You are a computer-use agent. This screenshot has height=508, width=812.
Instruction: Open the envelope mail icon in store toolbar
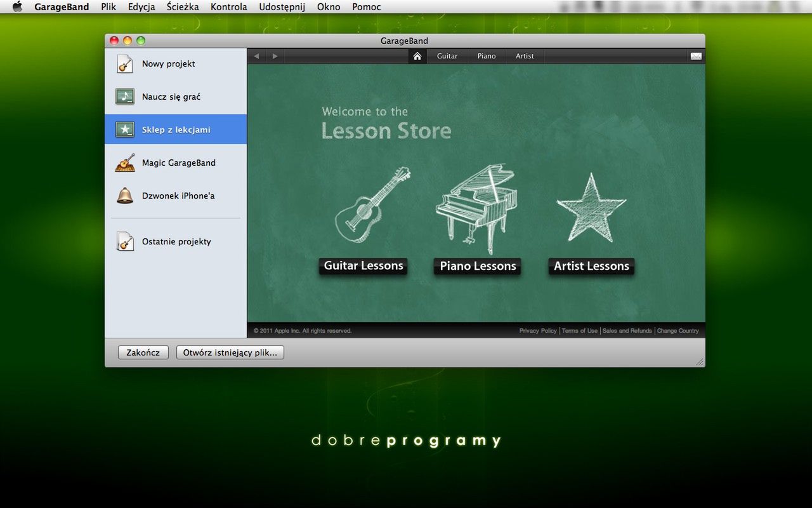(x=696, y=56)
